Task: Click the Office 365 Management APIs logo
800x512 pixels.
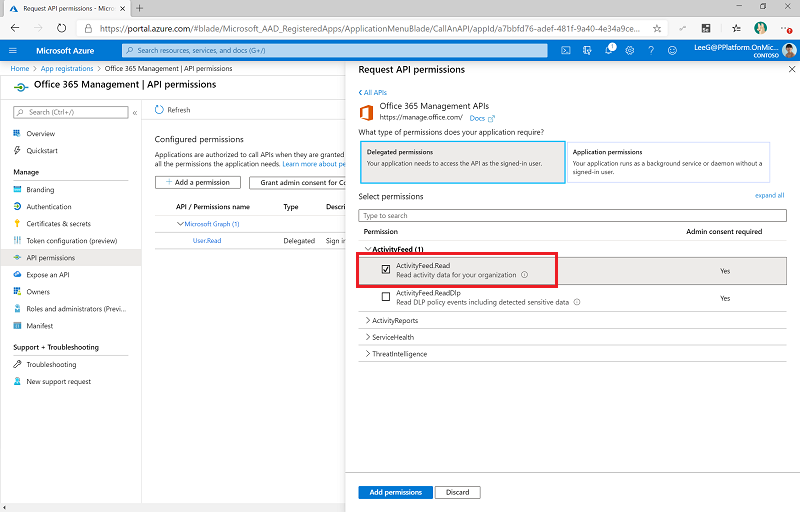Action: coord(366,112)
